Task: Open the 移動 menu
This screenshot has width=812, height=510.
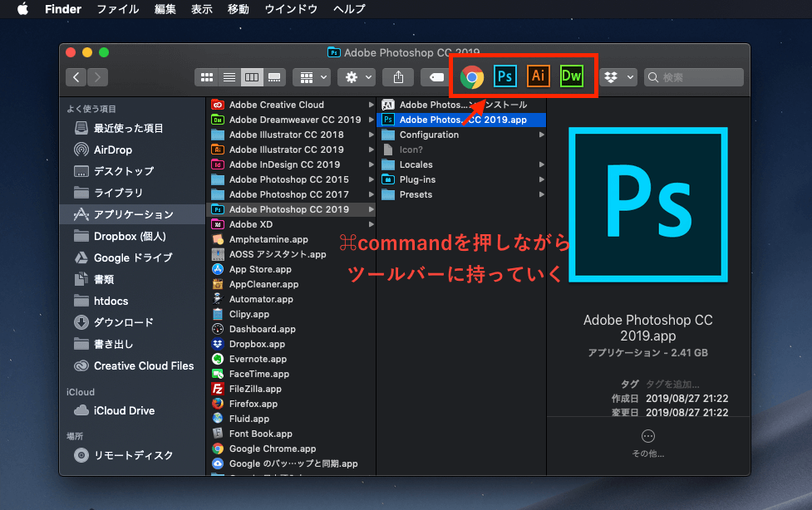Action: point(239,9)
